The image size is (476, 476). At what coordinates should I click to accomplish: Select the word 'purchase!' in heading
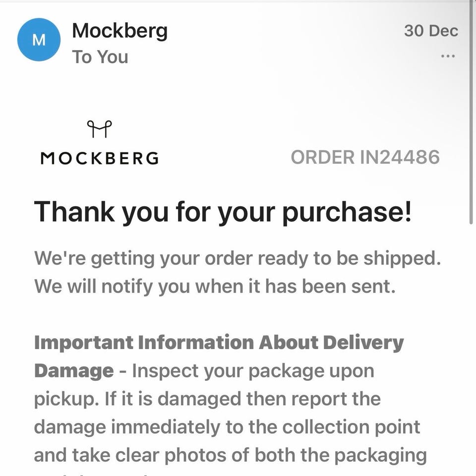347,212
